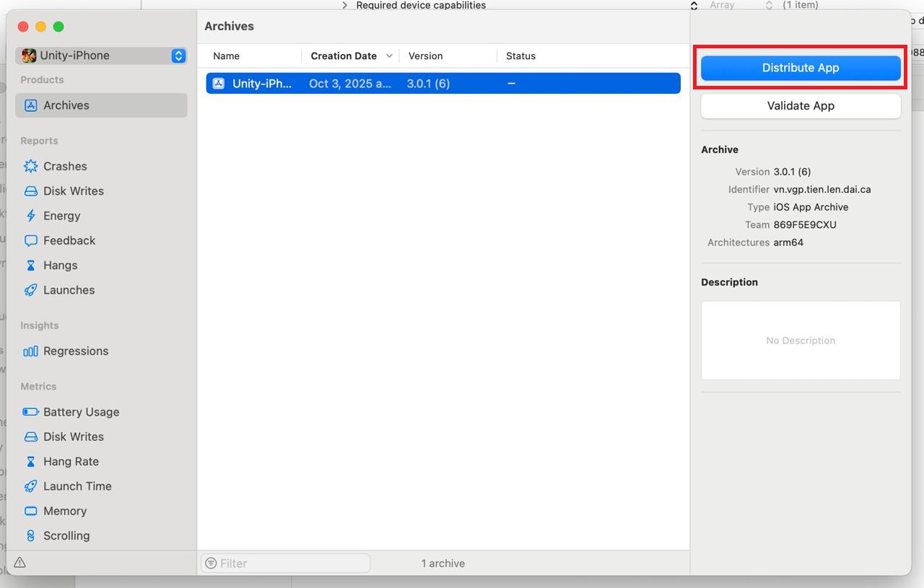
Task: Open the Feedback speech bubble icon
Action: [30, 240]
